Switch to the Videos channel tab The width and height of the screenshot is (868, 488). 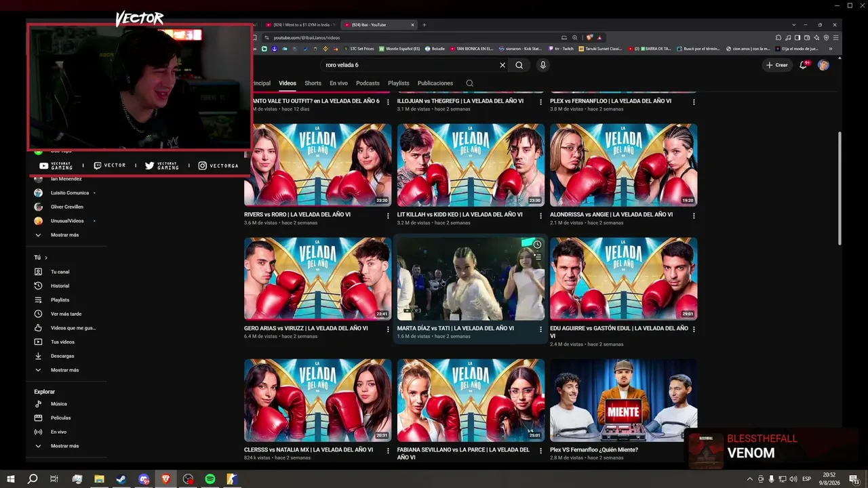[288, 83]
